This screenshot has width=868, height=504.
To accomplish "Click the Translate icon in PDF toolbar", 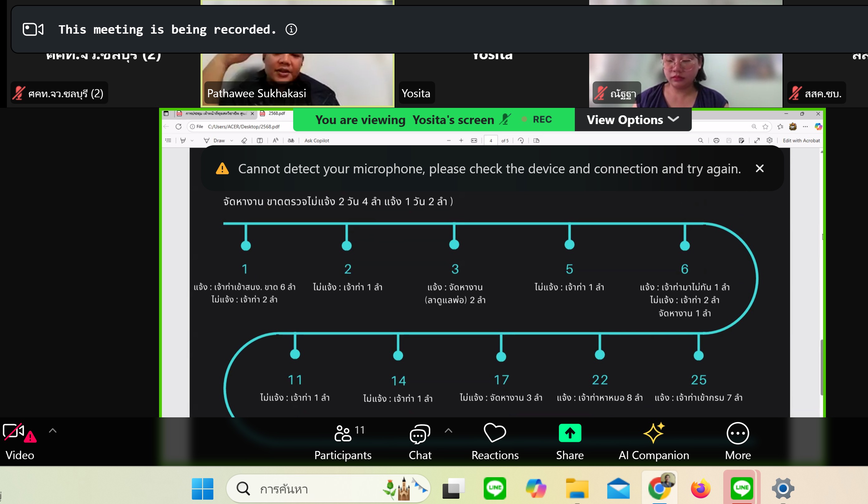I will pyautogui.click(x=291, y=141).
